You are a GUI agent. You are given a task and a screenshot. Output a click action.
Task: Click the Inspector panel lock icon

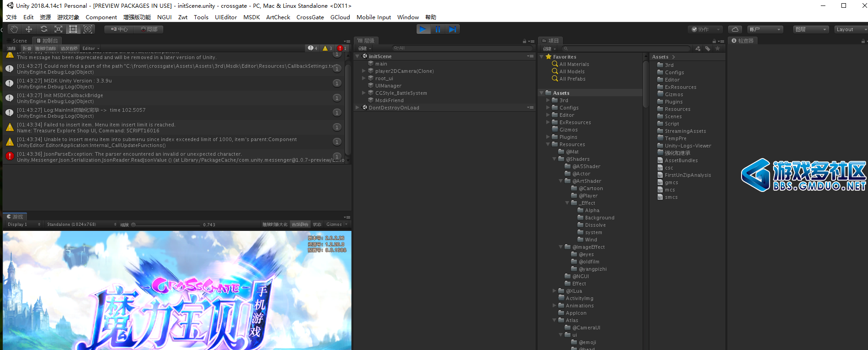(x=863, y=41)
